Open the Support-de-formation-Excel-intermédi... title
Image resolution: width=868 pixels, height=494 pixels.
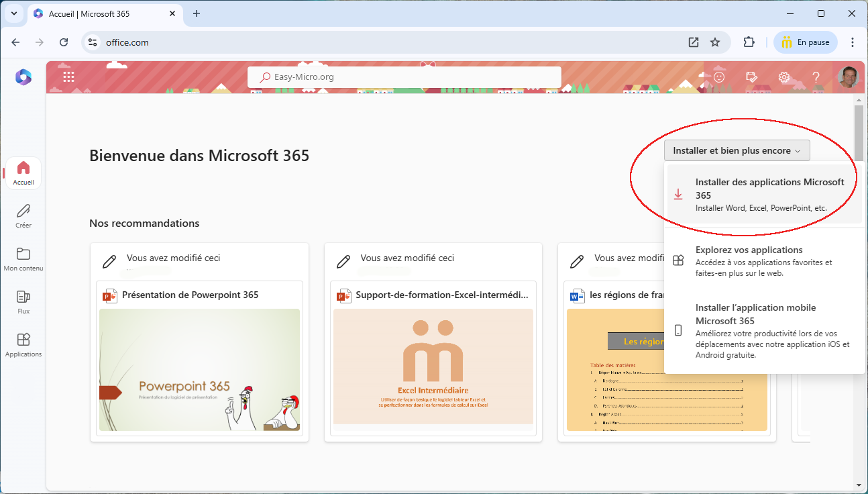(442, 295)
